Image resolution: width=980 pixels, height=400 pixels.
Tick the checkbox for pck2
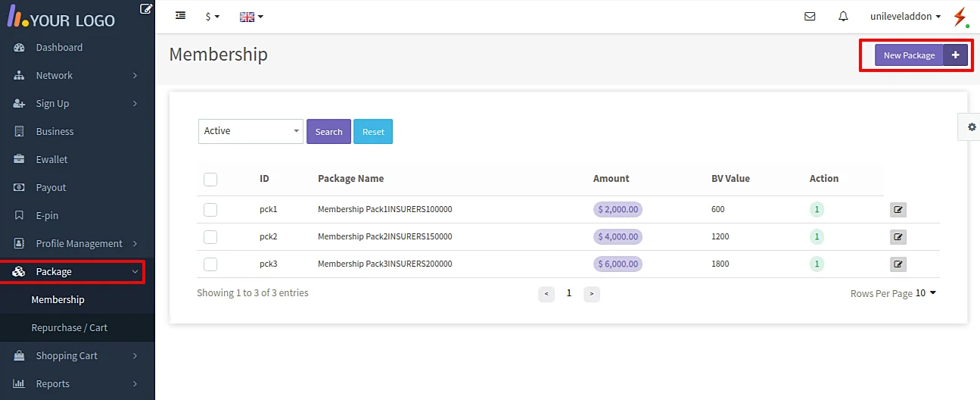coord(210,237)
